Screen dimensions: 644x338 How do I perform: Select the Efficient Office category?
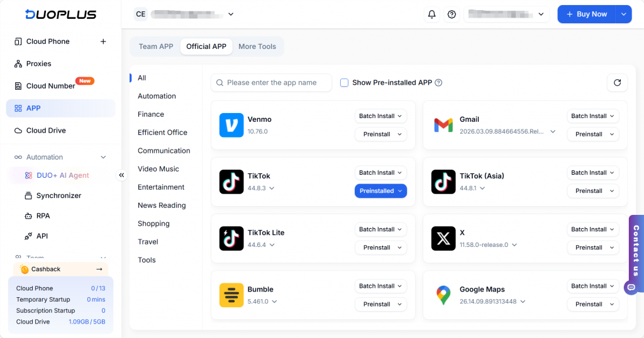click(162, 133)
